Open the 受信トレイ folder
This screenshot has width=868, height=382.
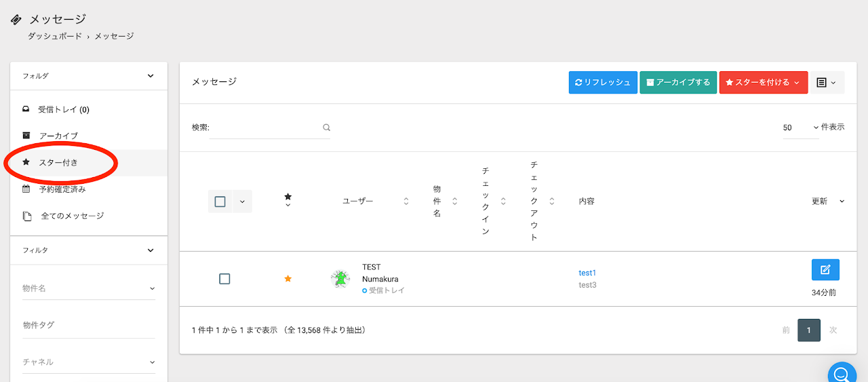point(64,109)
